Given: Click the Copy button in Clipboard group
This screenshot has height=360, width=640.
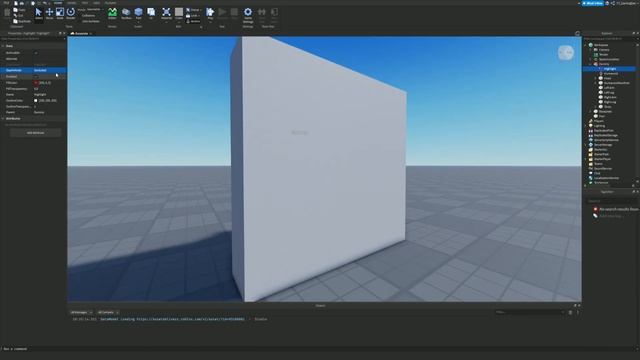Looking at the screenshot, I should (20, 10).
